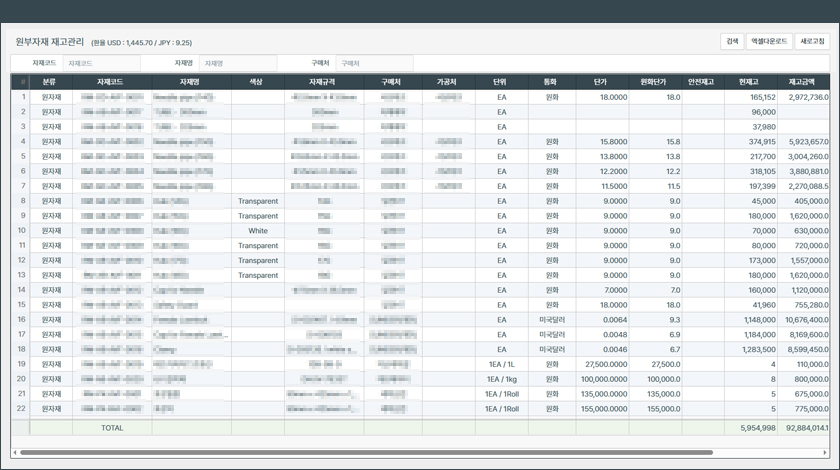840x470 pixels.
Task: Click the # row number column header
Action: (23, 82)
